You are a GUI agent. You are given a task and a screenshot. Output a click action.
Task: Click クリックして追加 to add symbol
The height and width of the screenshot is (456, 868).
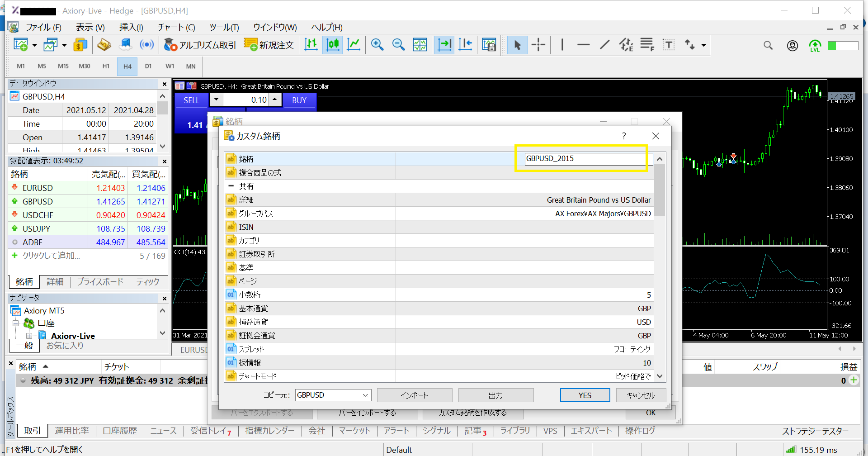coord(51,256)
